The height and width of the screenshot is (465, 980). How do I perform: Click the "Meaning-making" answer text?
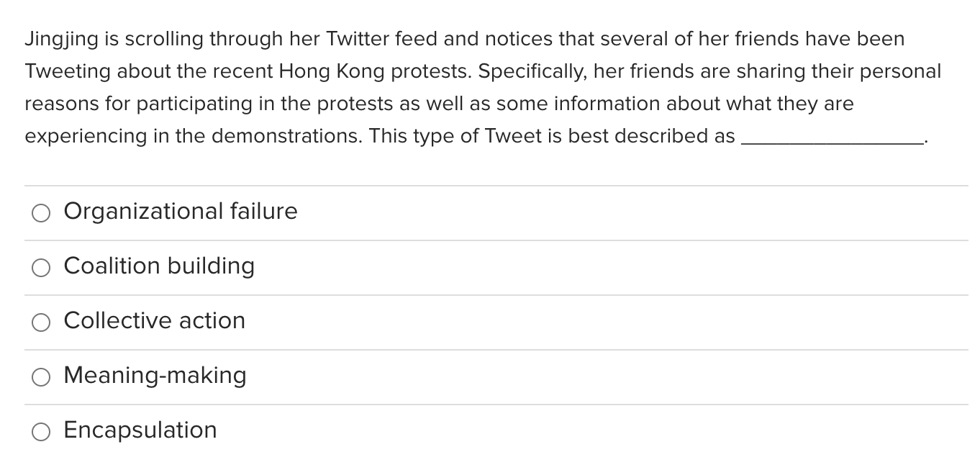[x=155, y=375]
